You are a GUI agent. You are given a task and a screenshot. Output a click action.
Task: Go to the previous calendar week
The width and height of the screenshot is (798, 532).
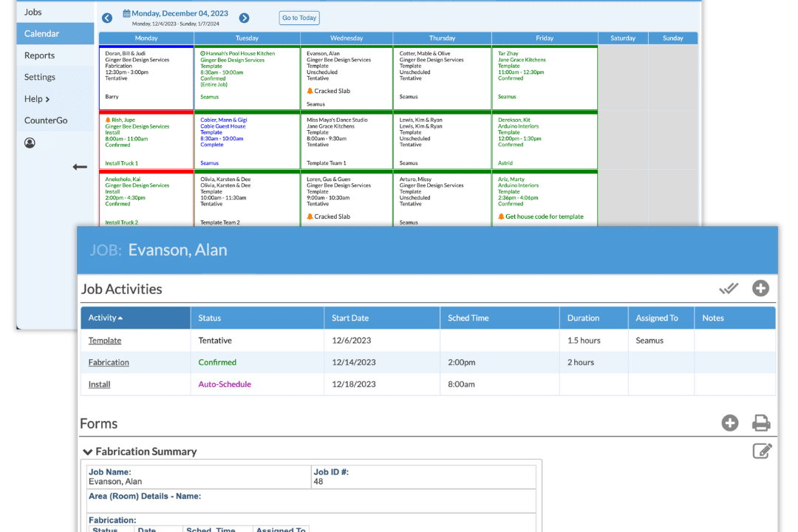(x=107, y=18)
